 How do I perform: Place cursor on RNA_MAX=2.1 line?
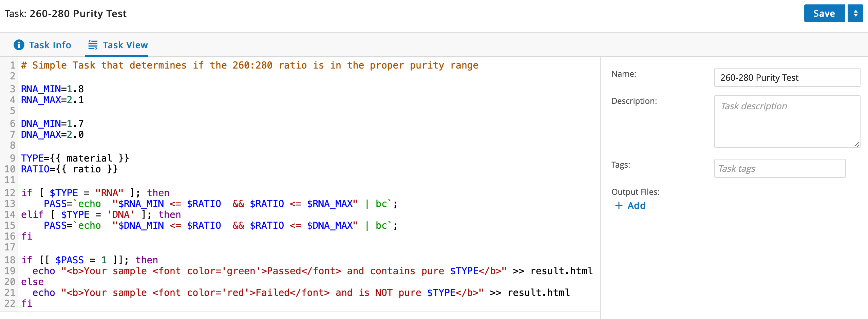[52, 100]
